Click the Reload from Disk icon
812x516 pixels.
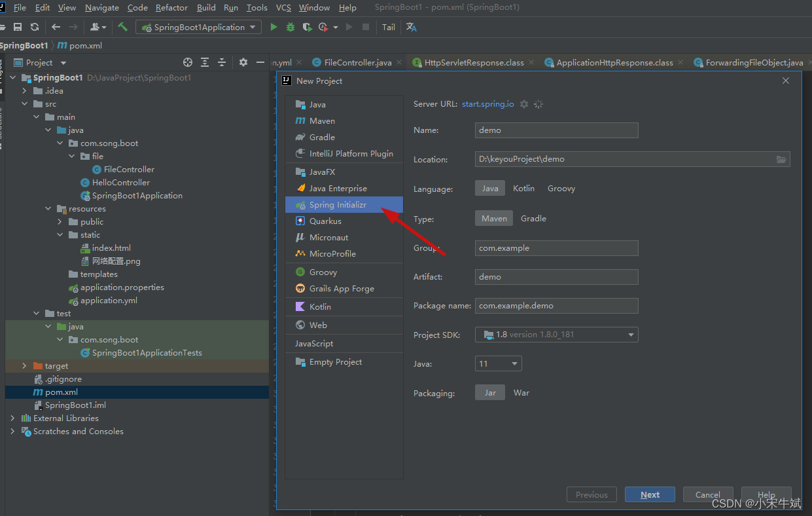pyautogui.click(x=35, y=27)
